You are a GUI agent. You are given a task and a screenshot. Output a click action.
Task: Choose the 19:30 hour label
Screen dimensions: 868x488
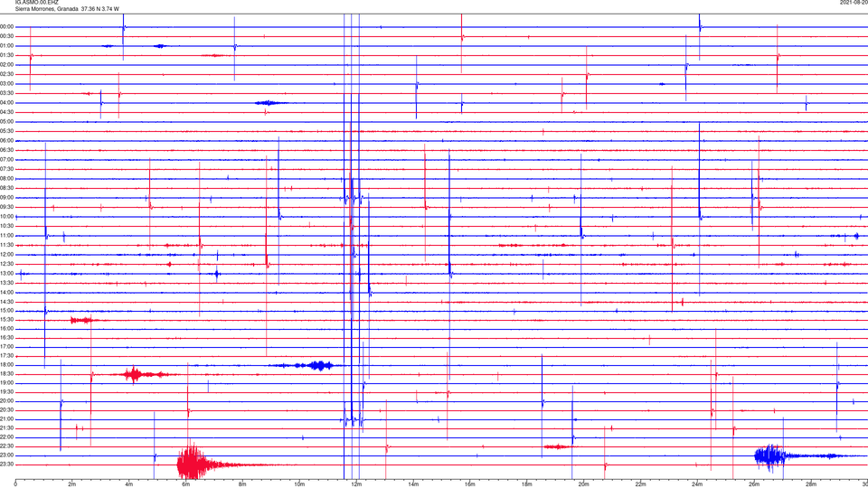coord(7,391)
